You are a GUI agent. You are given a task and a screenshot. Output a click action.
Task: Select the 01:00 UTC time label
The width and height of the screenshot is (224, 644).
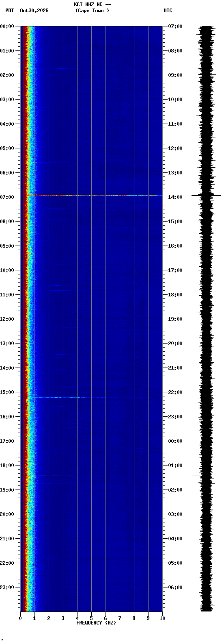tap(175, 466)
